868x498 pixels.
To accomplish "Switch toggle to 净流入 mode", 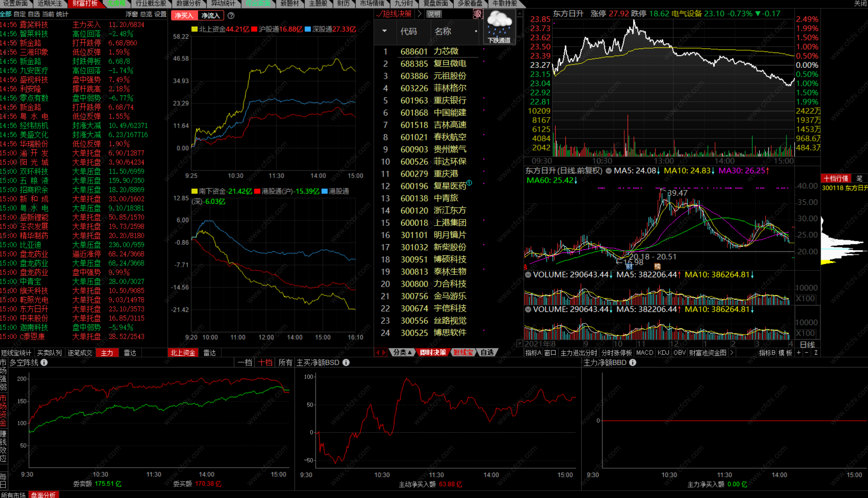I will 210,15.
